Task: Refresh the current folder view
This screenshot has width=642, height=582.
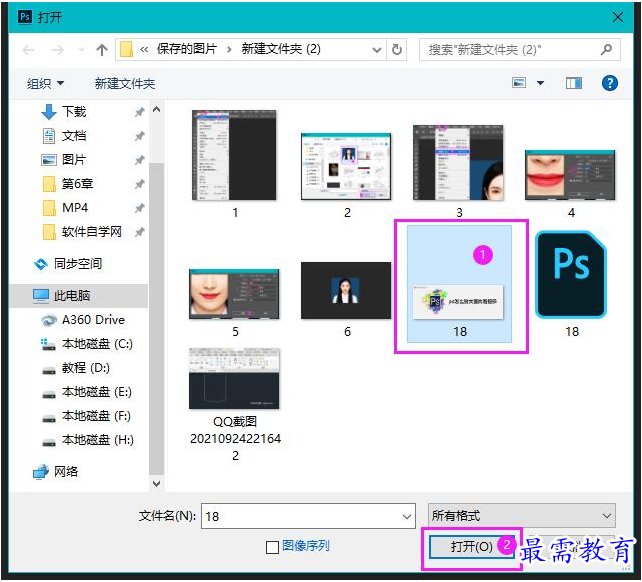Action: pyautogui.click(x=396, y=50)
